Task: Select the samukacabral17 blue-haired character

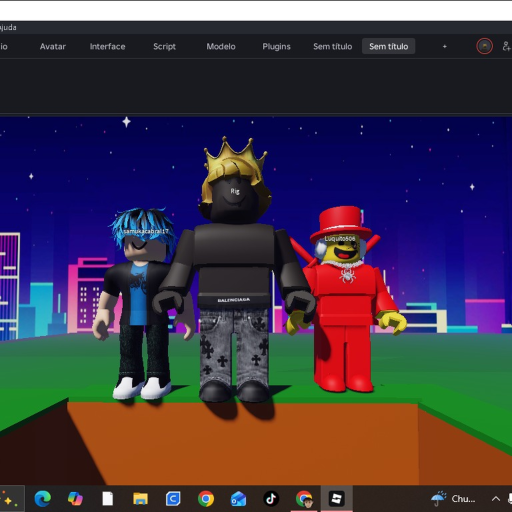Action: [142, 303]
